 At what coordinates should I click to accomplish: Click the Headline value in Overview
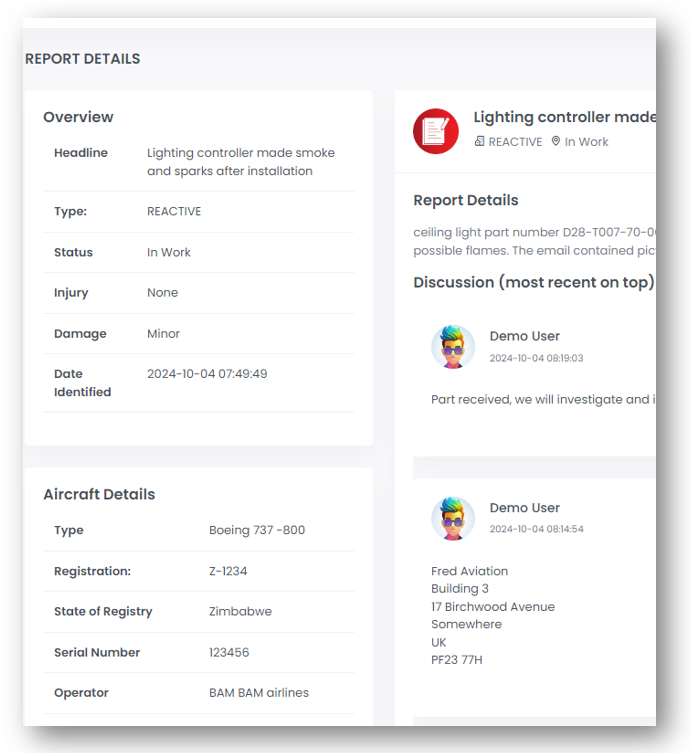pyautogui.click(x=240, y=162)
